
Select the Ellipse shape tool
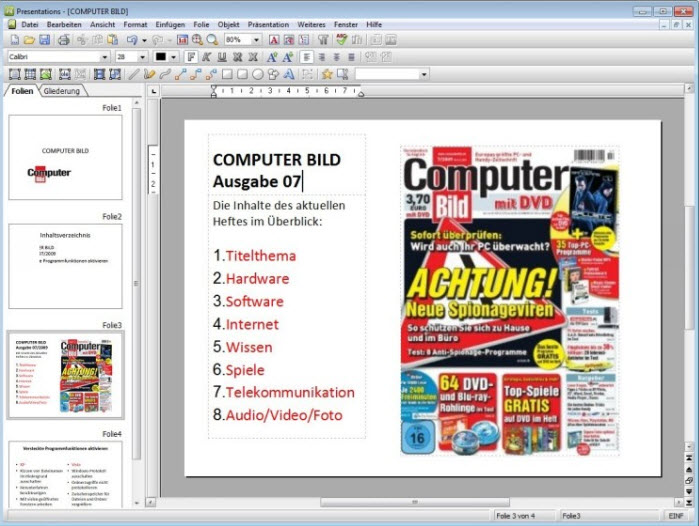[x=258, y=74]
